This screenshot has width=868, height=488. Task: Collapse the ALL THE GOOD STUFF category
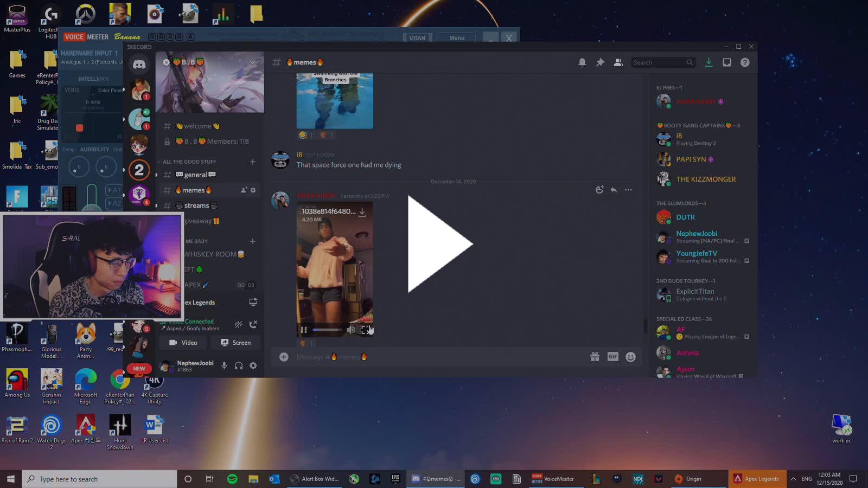[x=189, y=162]
